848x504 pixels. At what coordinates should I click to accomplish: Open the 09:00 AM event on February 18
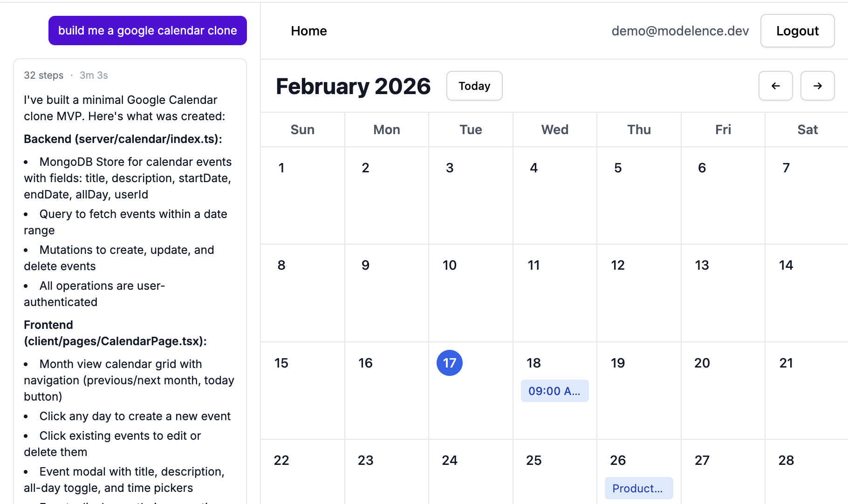(x=554, y=391)
